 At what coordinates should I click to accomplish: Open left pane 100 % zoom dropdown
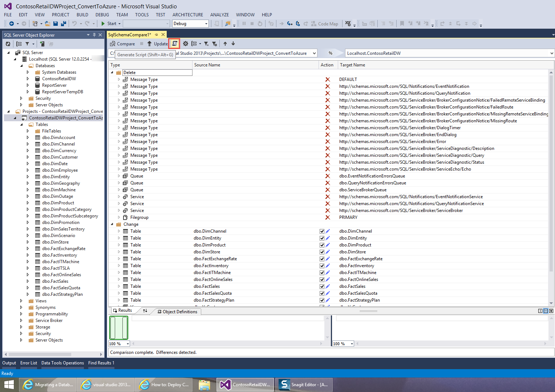127,344
